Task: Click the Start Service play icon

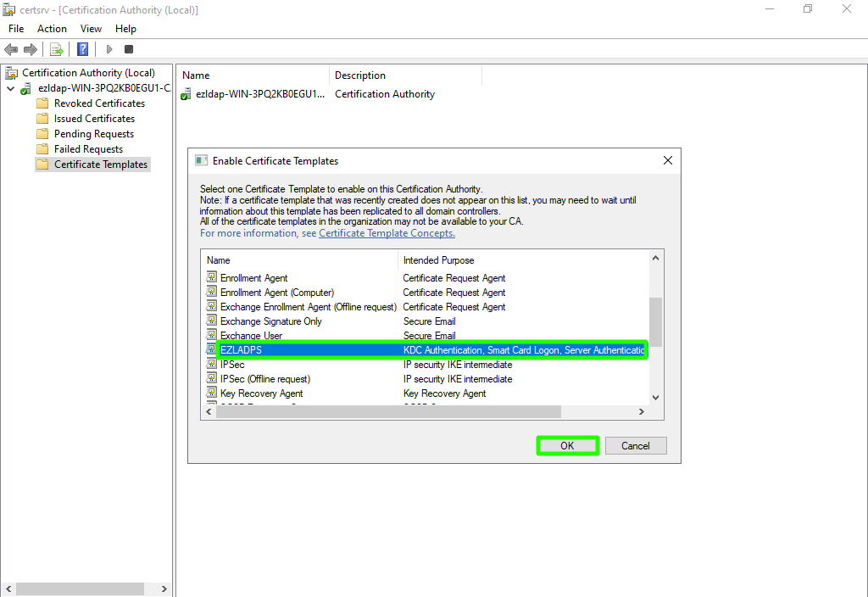Action: (x=109, y=49)
